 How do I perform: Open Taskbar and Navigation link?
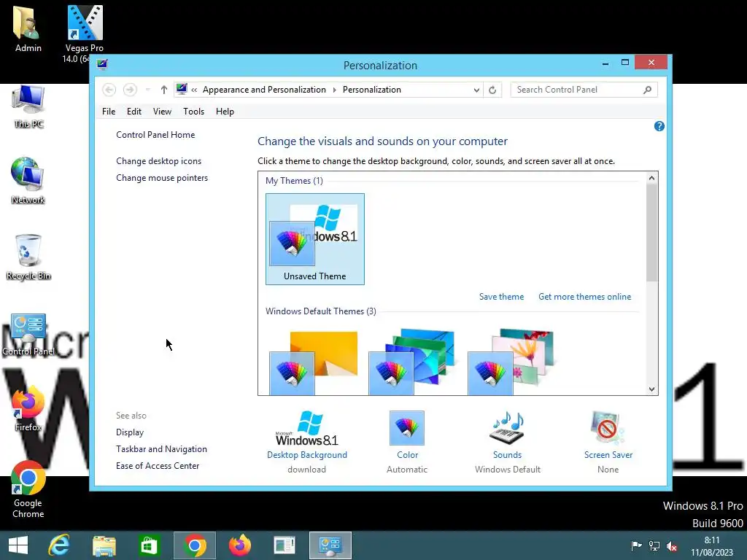click(x=161, y=449)
